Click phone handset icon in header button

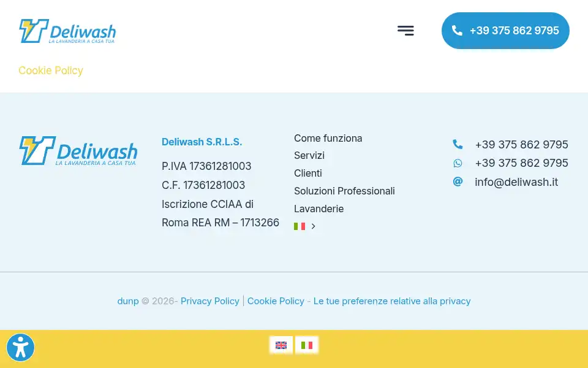click(x=457, y=31)
